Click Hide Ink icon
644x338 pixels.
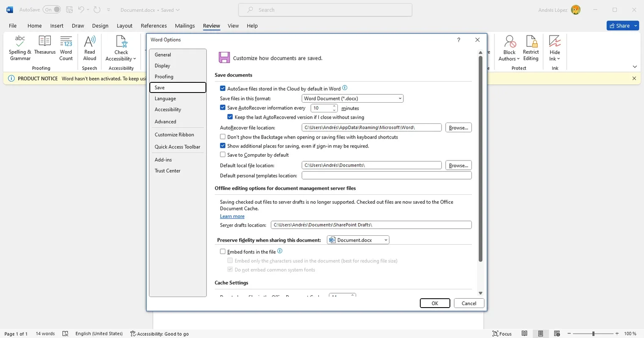click(x=555, y=41)
